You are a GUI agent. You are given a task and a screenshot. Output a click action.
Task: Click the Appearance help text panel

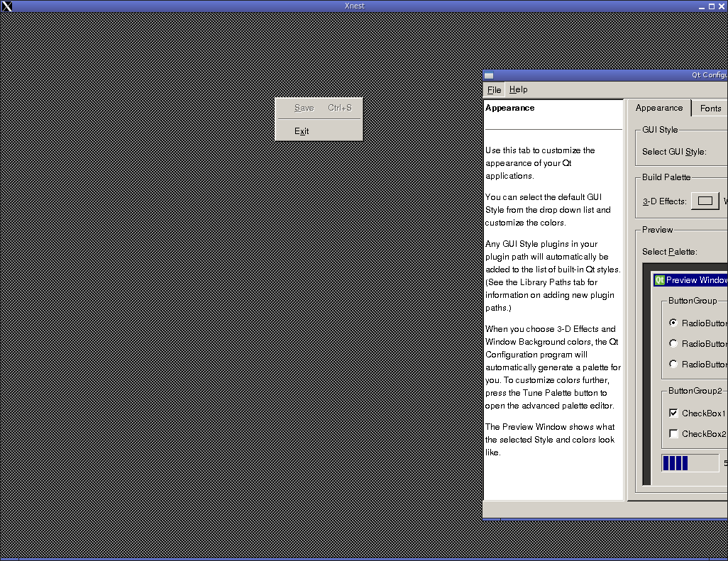[x=553, y=298]
